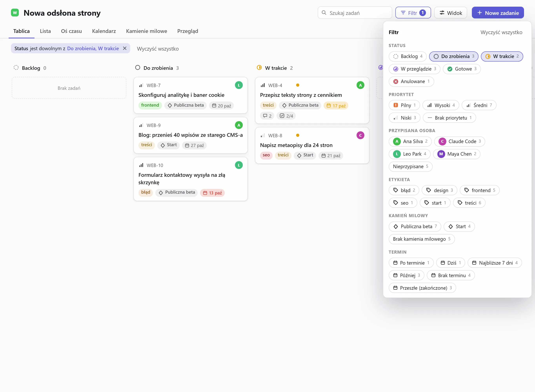
Task: Click the search magnifier icon
Action: [324, 13]
